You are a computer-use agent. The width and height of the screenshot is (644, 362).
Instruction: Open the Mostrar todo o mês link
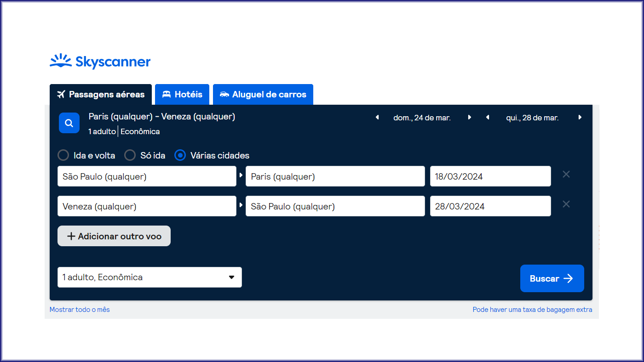(80, 310)
